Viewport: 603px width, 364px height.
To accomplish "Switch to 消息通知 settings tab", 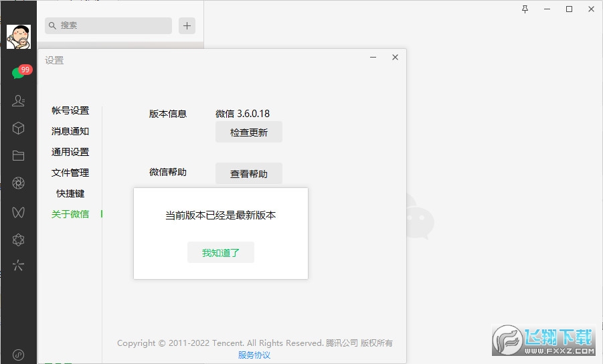I will point(70,132).
